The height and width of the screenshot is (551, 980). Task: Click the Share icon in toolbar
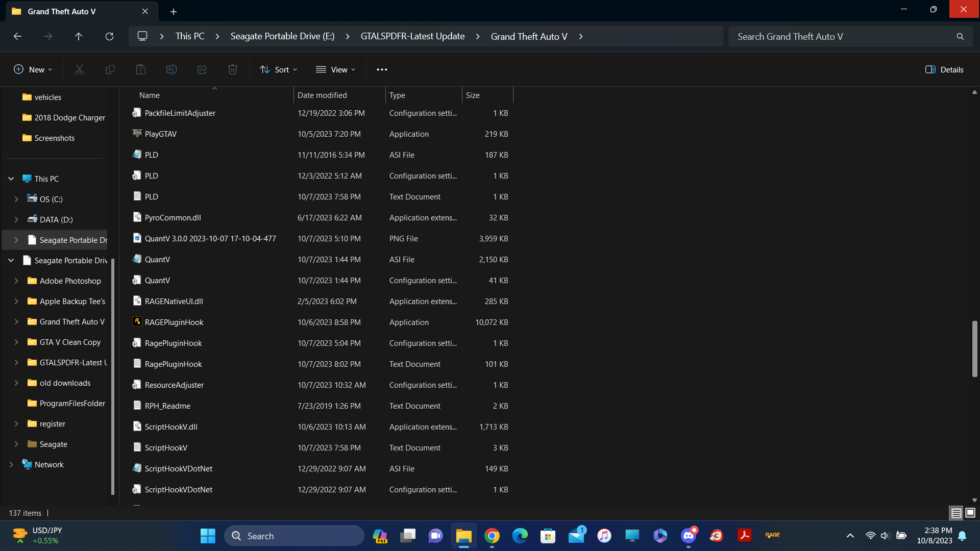(x=202, y=69)
